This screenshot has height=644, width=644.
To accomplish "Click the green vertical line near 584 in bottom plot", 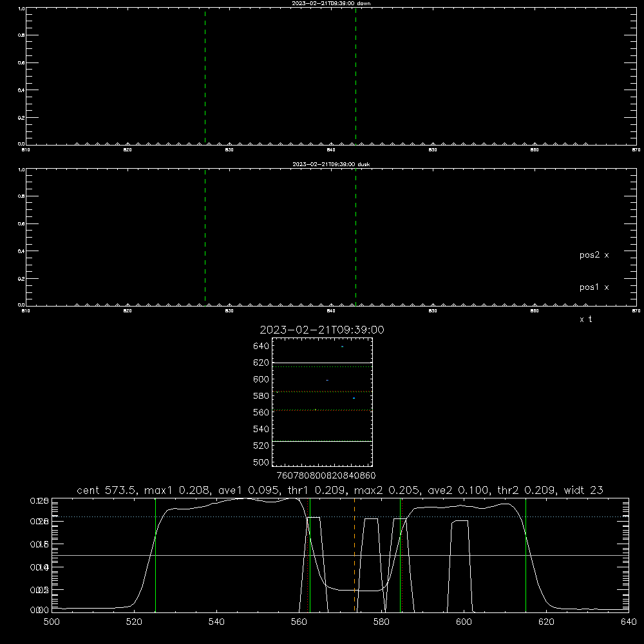I will pos(400,554).
